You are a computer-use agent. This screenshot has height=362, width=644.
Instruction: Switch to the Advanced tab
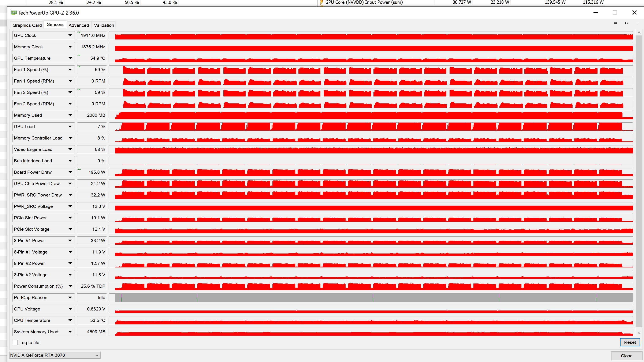[78, 25]
